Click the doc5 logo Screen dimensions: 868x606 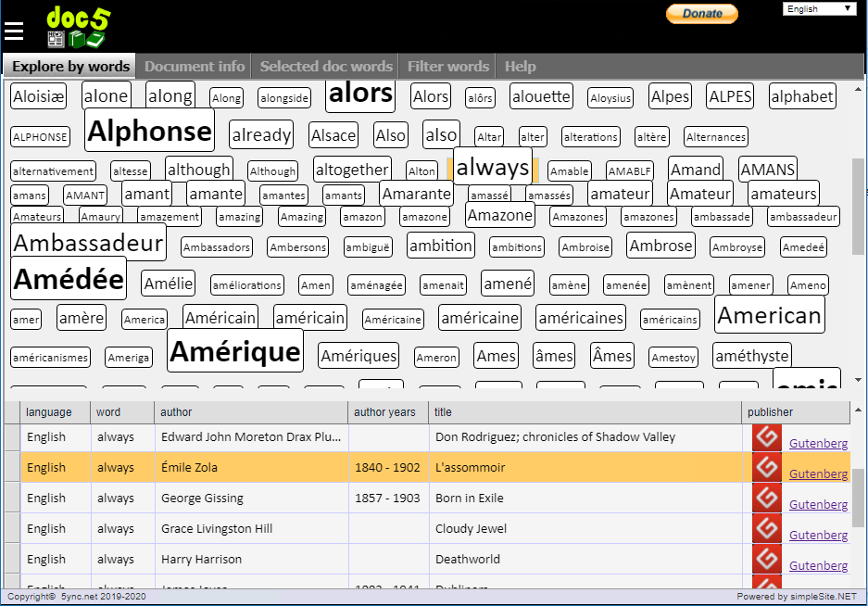78,27
